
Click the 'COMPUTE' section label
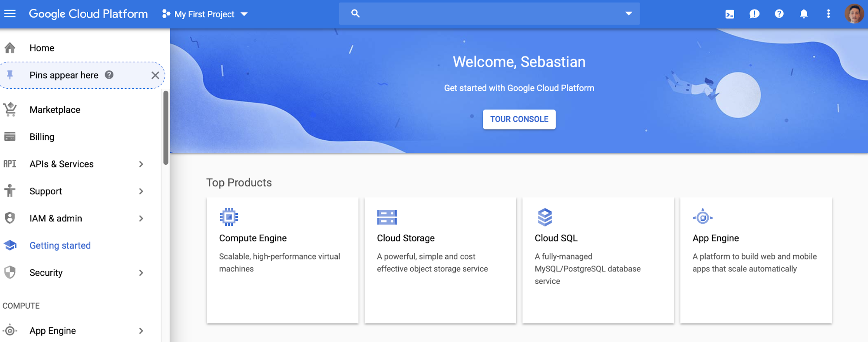click(21, 305)
